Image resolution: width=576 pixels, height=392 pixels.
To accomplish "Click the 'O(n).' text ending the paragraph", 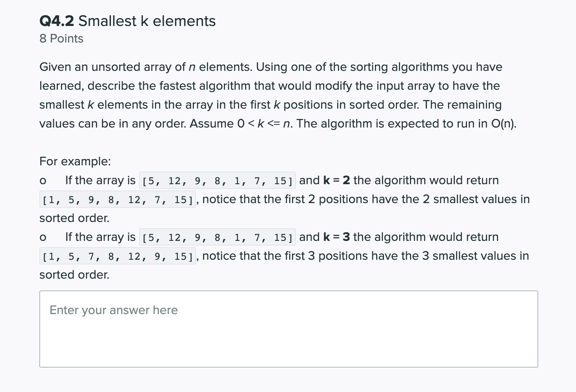I will (504, 124).
